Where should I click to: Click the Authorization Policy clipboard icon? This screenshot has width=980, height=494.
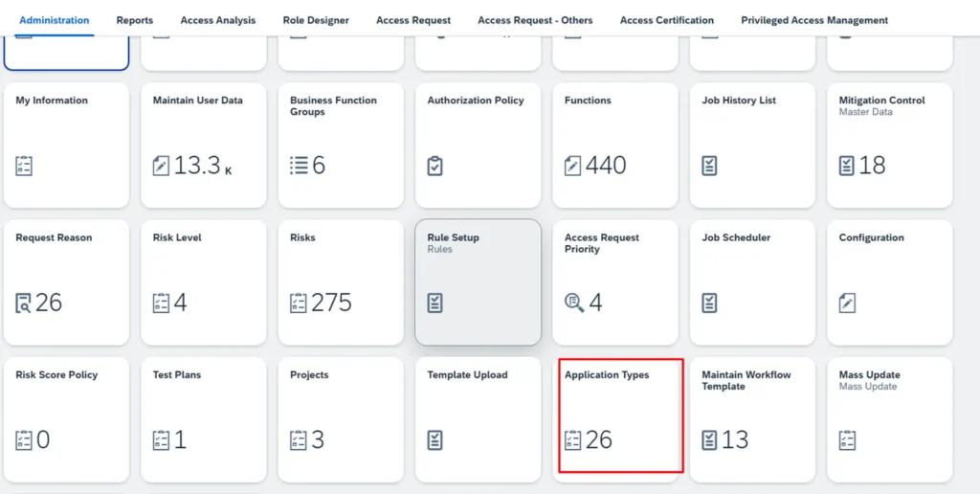click(x=435, y=166)
